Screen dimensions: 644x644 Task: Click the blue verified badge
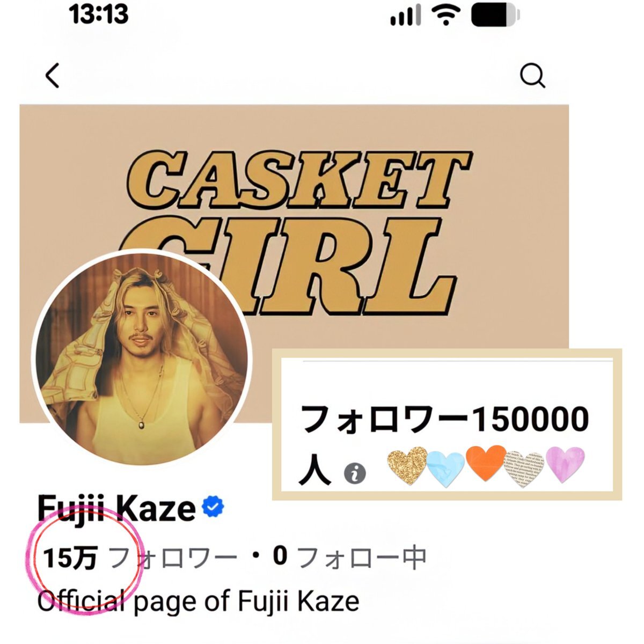(213, 507)
